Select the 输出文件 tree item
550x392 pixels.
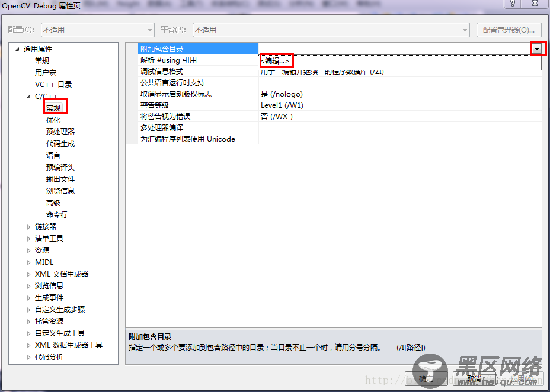(60, 179)
